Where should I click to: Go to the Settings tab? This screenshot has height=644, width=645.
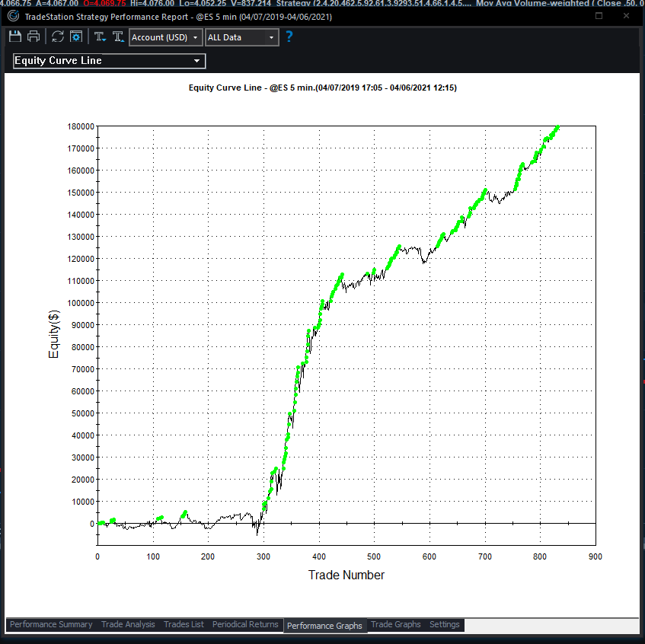point(444,624)
